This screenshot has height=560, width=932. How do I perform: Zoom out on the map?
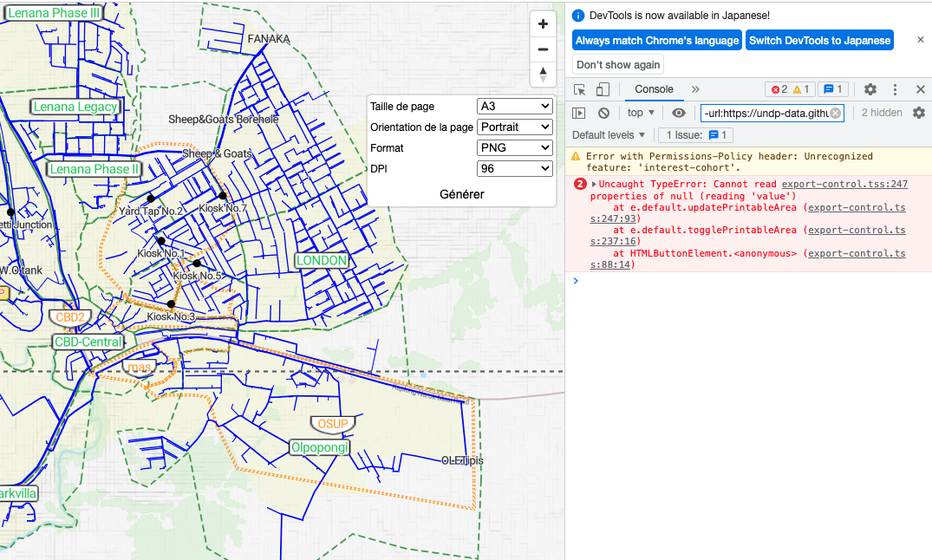[543, 49]
